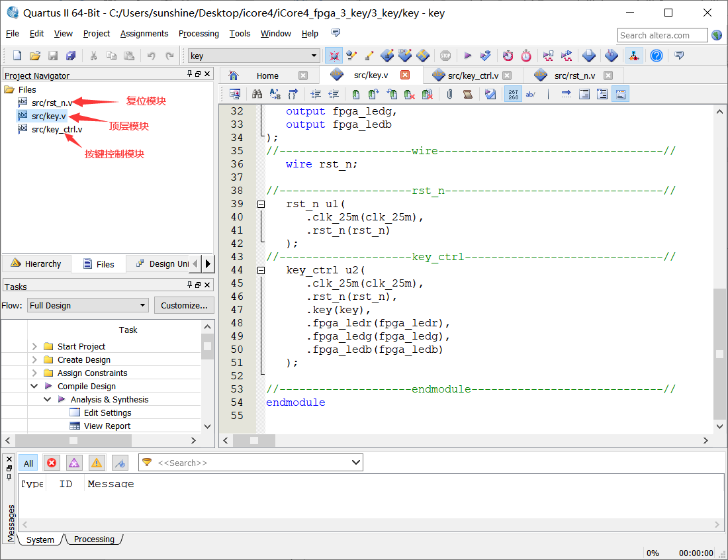Click the blue Help question mark icon
Viewport: 728px width, 560px height.
(656, 56)
